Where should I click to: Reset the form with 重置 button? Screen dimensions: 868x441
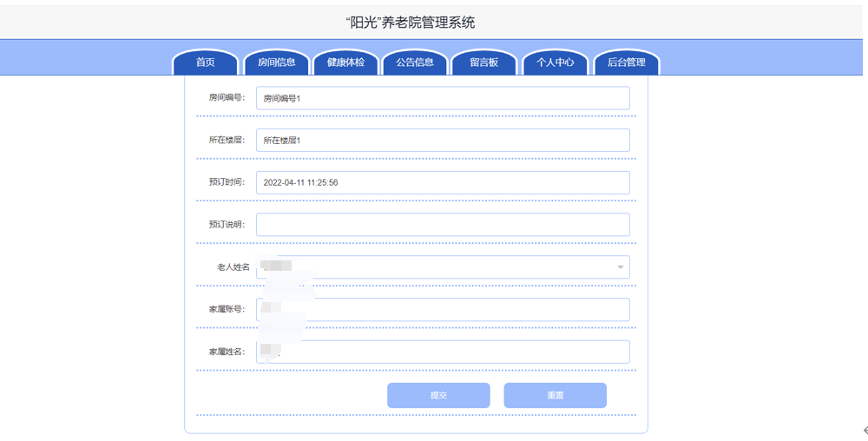pos(556,396)
